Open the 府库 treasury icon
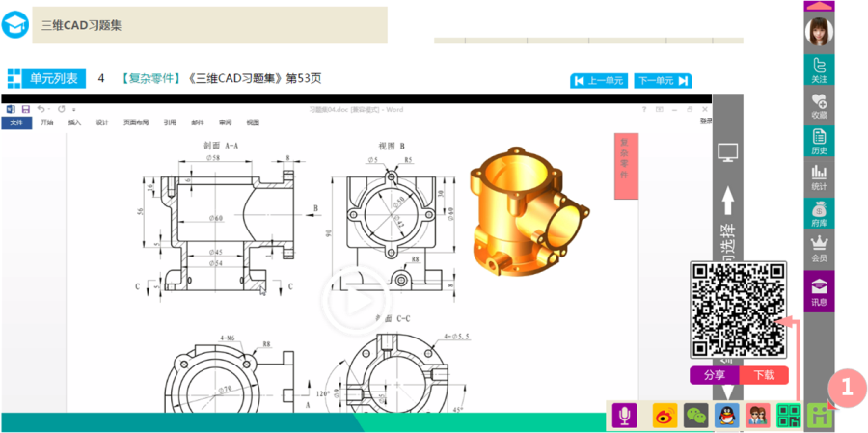This screenshot has height=433, width=868. (x=819, y=214)
